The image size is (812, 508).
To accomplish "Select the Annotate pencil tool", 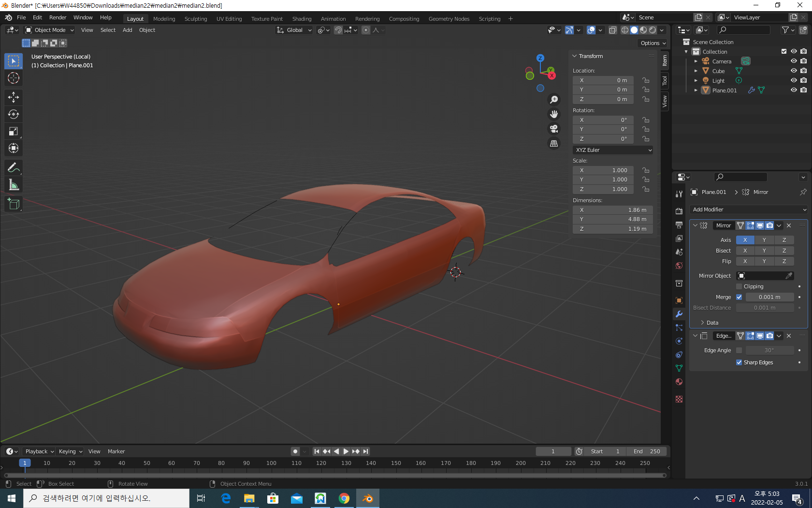I will (x=14, y=168).
